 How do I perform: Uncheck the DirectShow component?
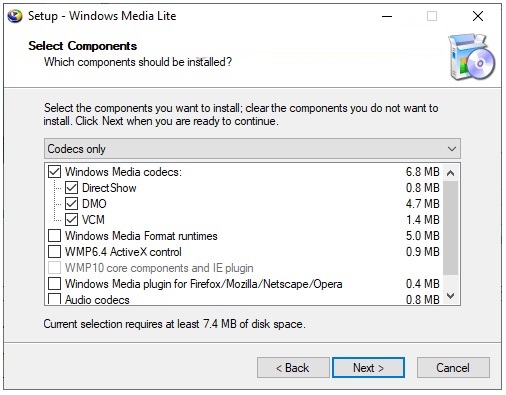click(x=71, y=188)
